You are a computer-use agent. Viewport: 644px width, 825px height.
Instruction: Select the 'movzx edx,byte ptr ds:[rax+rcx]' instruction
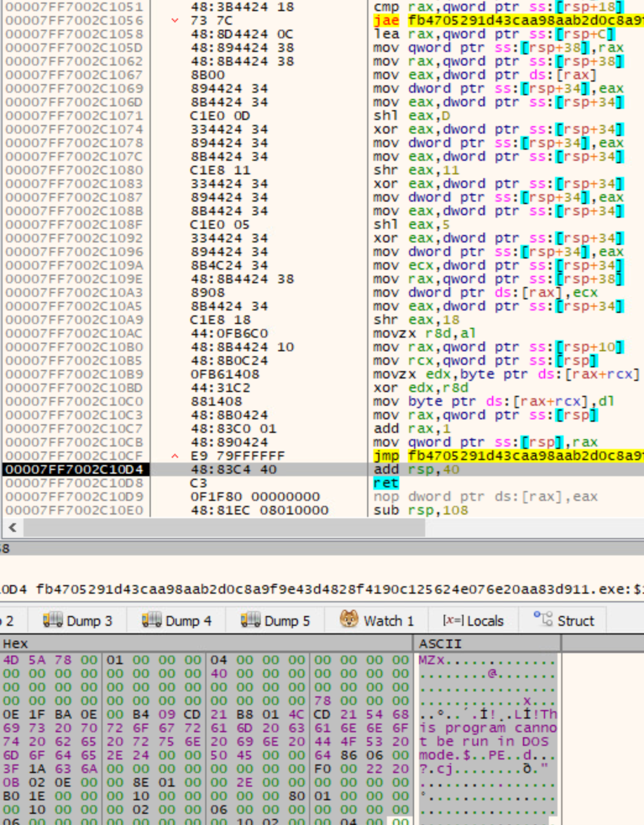click(507, 374)
